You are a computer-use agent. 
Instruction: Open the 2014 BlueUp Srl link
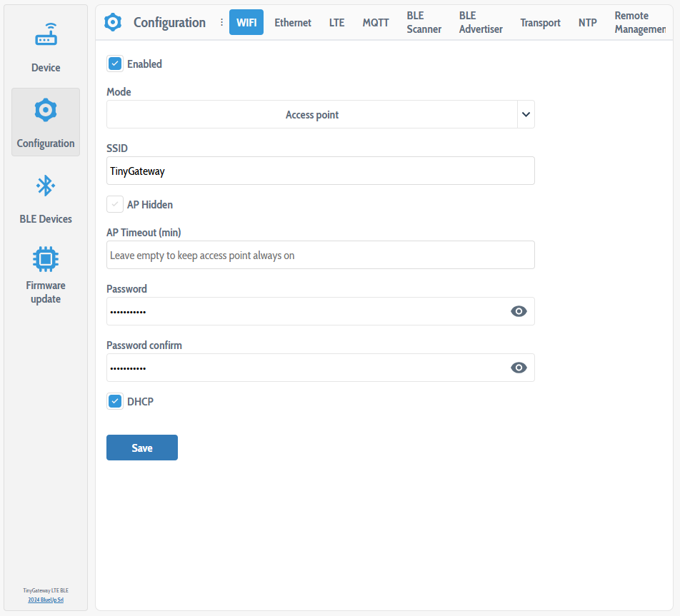pyautogui.click(x=45, y=600)
